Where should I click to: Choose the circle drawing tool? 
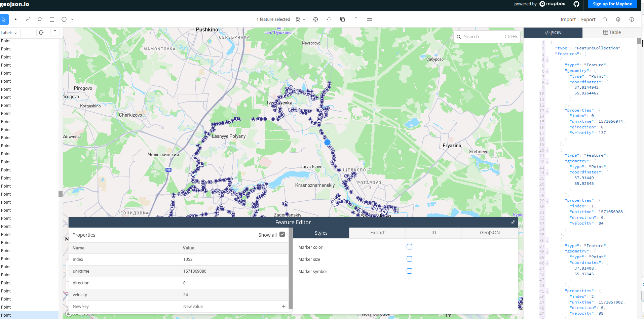[x=64, y=19]
